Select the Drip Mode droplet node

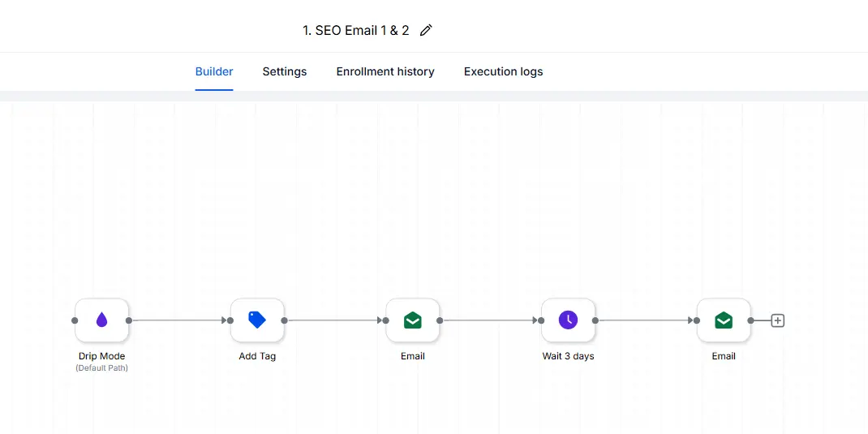pyautogui.click(x=102, y=320)
